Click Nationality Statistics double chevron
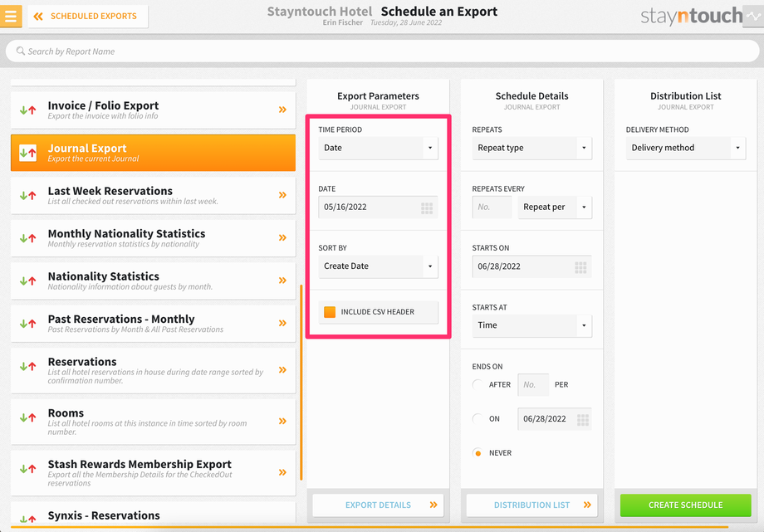Viewport: 764px width, 532px height. (x=282, y=281)
